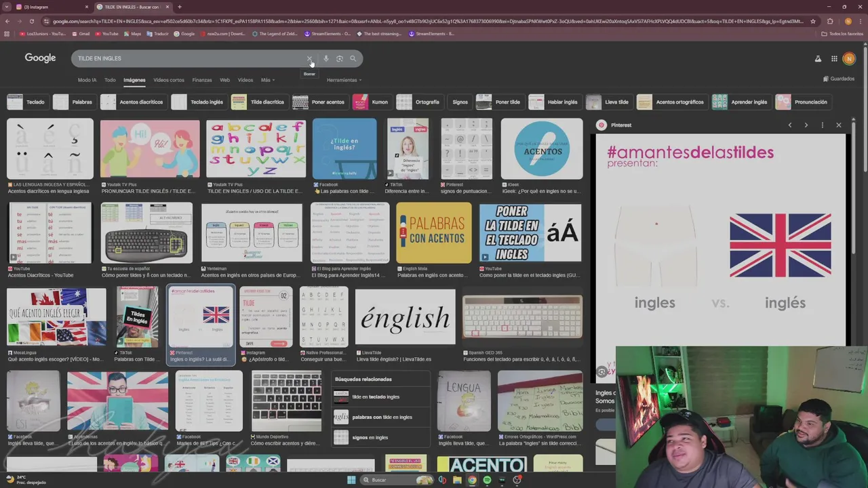Switch to the Instagram browser tab
This screenshot has height=488, width=868.
(53, 7)
